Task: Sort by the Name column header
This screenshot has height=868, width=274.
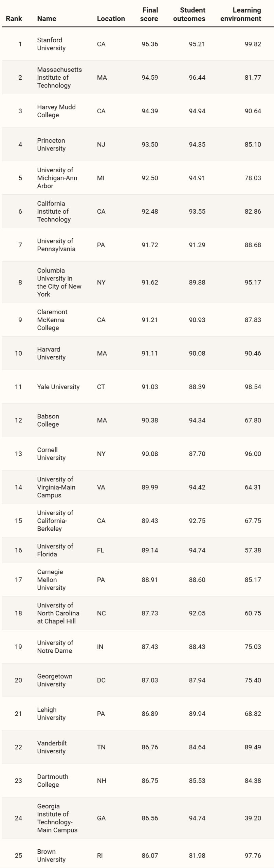Action: pyautogui.click(x=47, y=19)
